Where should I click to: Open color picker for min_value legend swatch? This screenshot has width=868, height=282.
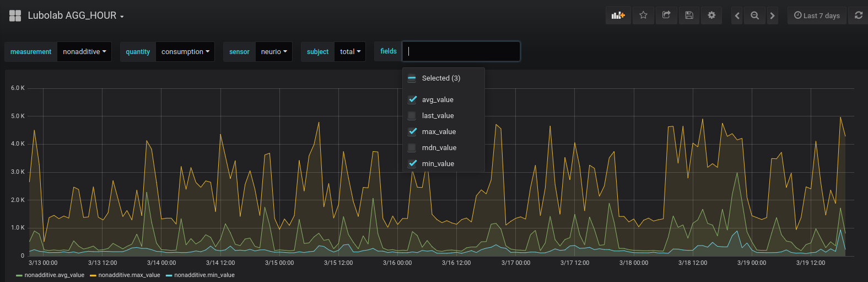[169, 275]
